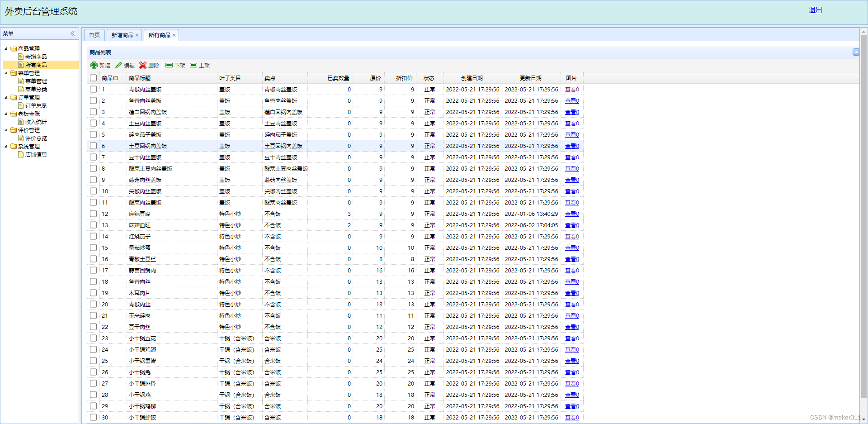868x424 pixels.
Task: Check the box for 麻辣豆腐 row
Action: coord(93,214)
